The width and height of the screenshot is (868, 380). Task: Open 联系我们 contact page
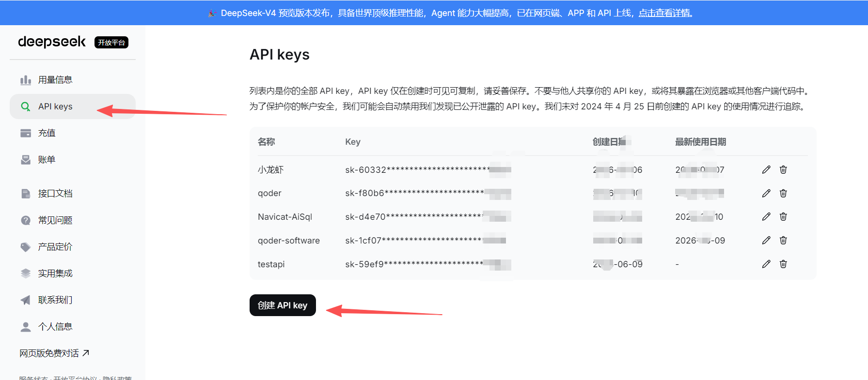73,300
